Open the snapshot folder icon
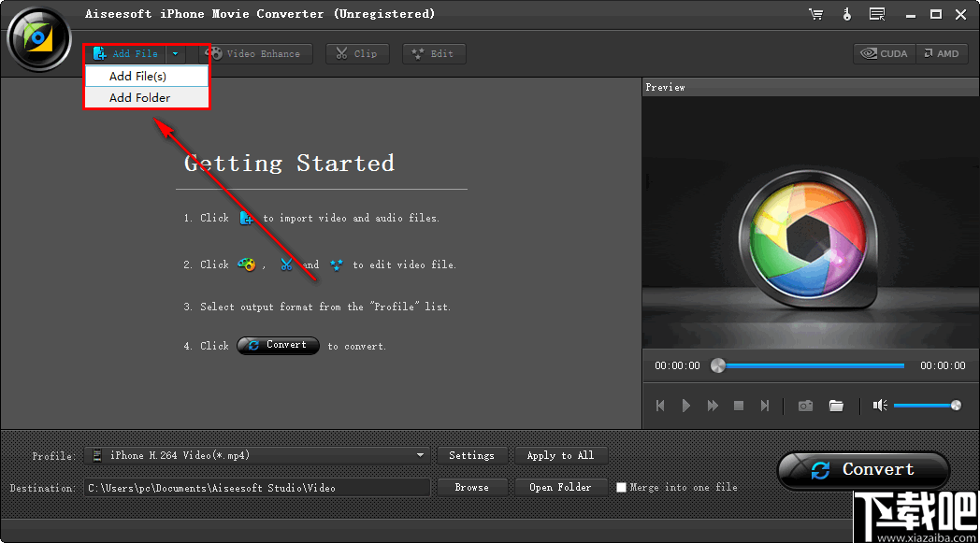Viewport: 980px width, 543px height. (x=836, y=406)
